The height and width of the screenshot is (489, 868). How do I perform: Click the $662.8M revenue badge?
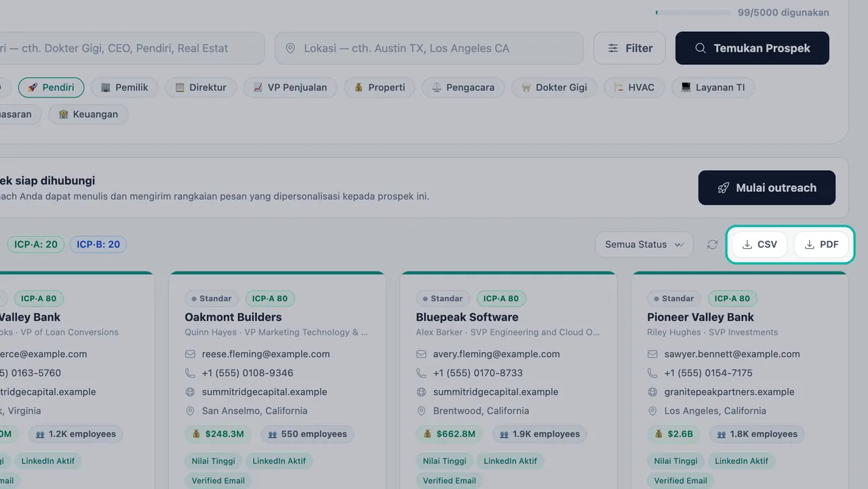(x=449, y=434)
